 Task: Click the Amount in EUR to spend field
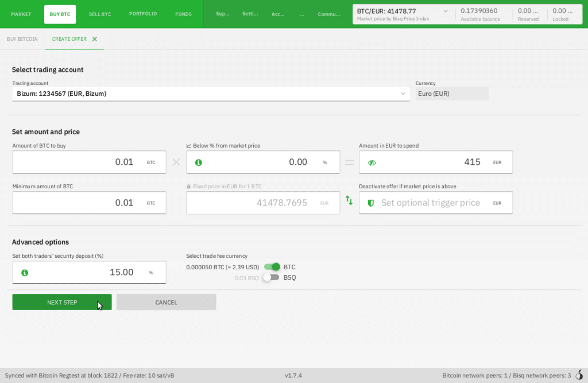coord(436,162)
